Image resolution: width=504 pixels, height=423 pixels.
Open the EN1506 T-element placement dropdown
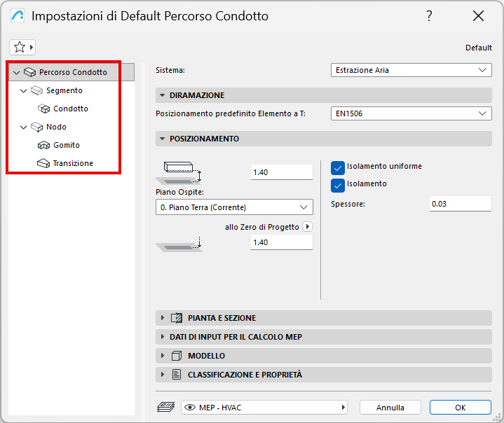click(411, 113)
